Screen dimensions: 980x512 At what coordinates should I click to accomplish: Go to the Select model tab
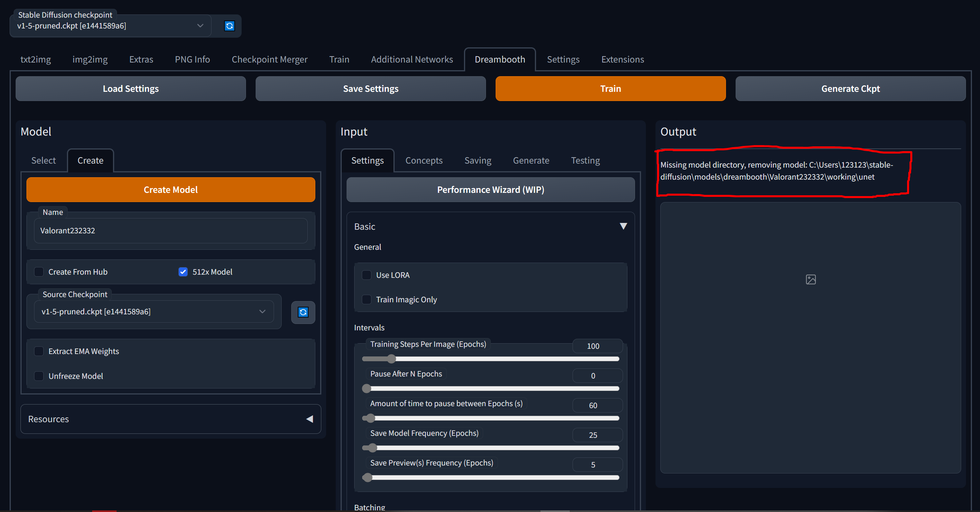(x=43, y=160)
